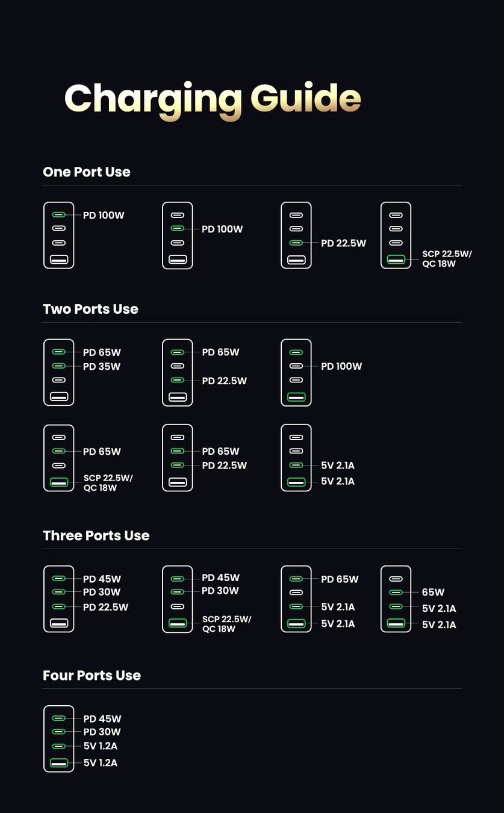Click the Two Ports charger with two 5V 2.1A labels
Image resolution: width=504 pixels, height=813 pixels.
coord(296,458)
